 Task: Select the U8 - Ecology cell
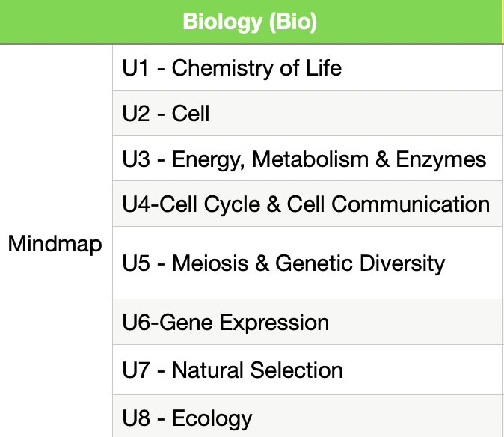187,418
